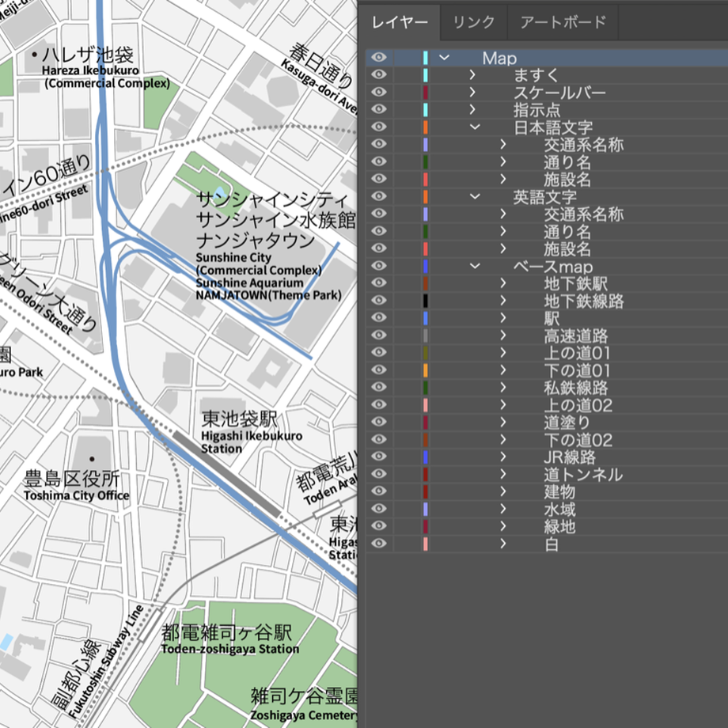Select the JR線路 layer name

570,457
